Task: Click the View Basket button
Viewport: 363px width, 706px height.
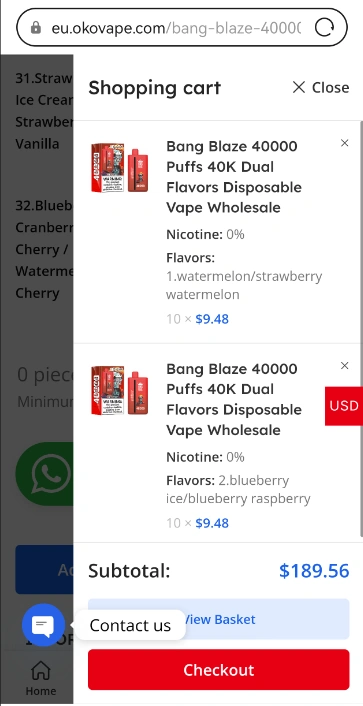Action: pyautogui.click(x=218, y=619)
